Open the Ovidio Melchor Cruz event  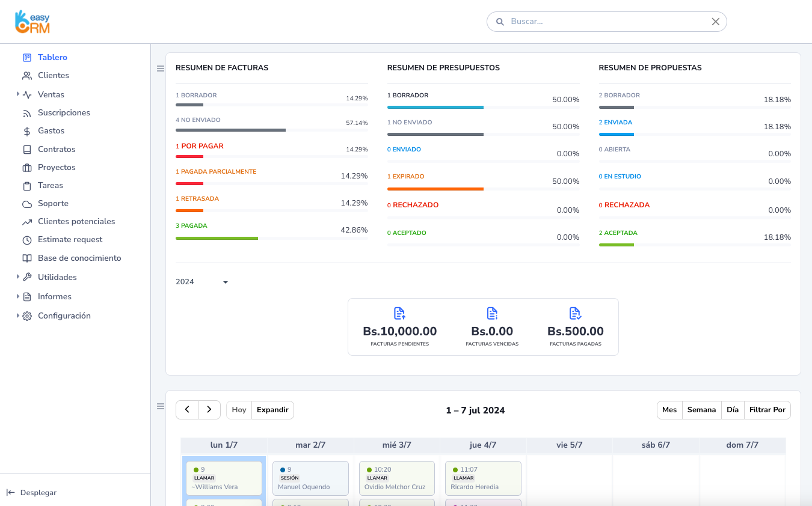[x=397, y=478]
